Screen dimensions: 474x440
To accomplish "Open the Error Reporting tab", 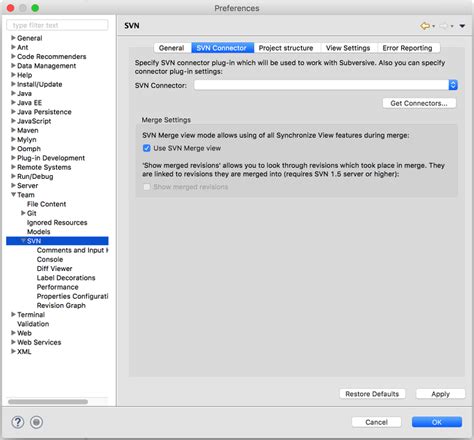I will coord(407,48).
